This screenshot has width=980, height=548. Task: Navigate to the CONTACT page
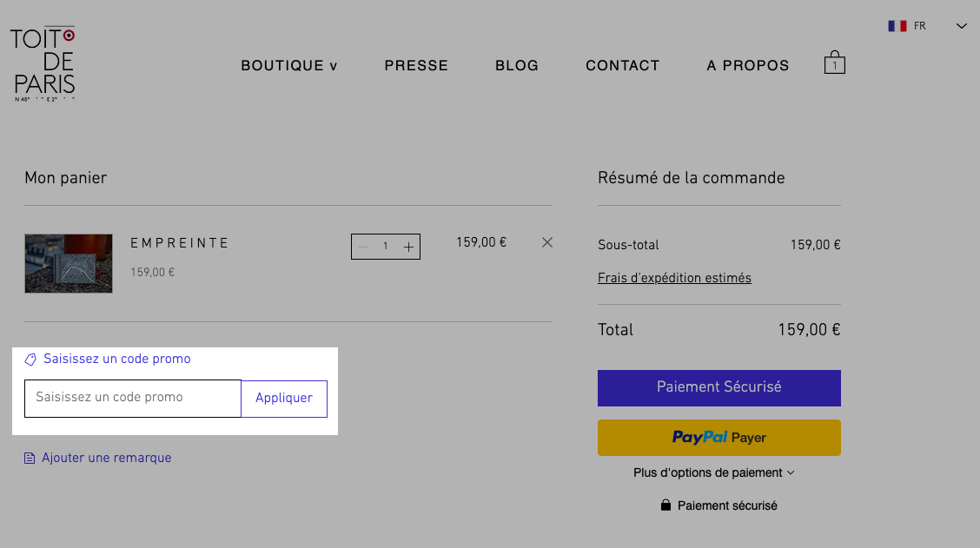623,66
